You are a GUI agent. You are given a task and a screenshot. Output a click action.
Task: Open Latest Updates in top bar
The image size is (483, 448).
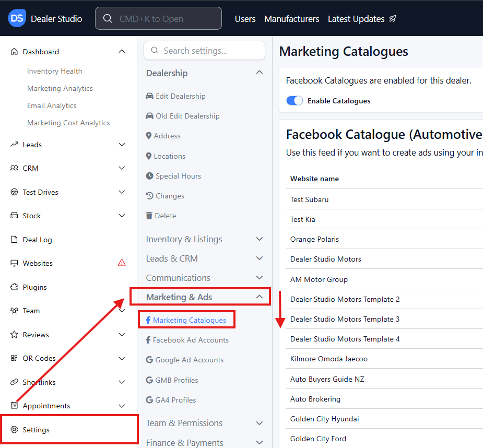(x=356, y=19)
